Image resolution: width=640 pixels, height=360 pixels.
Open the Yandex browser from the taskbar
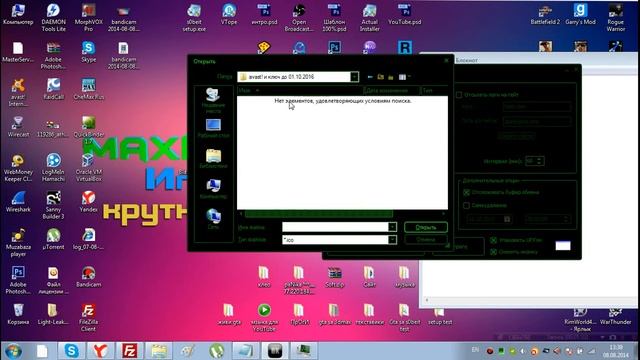(100, 351)
